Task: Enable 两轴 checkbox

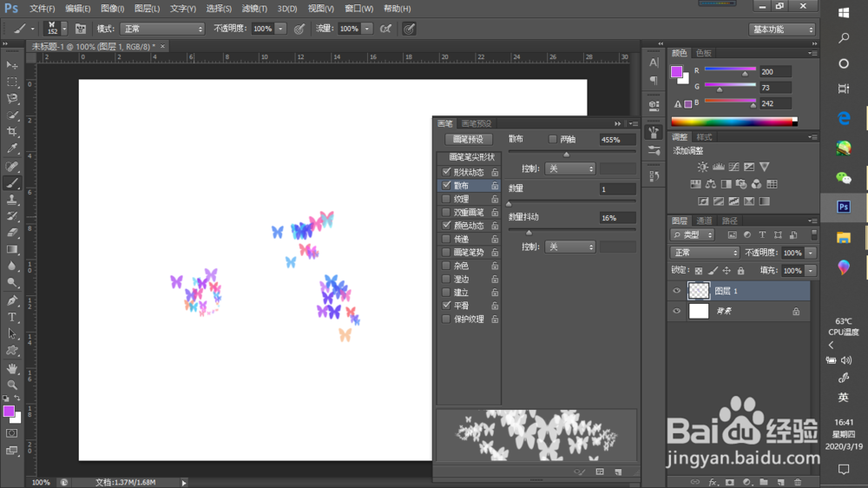Action: coord(552,139)
